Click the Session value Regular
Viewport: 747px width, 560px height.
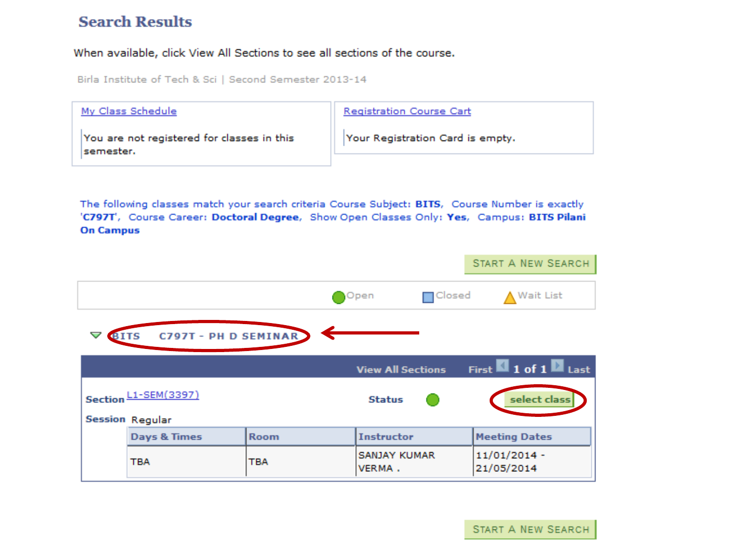151,419
